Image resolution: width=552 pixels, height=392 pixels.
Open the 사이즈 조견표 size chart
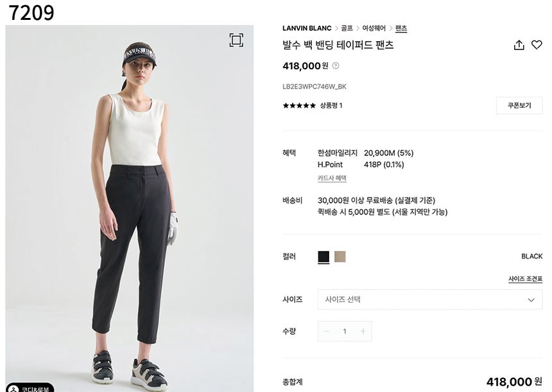pos(525,278)
